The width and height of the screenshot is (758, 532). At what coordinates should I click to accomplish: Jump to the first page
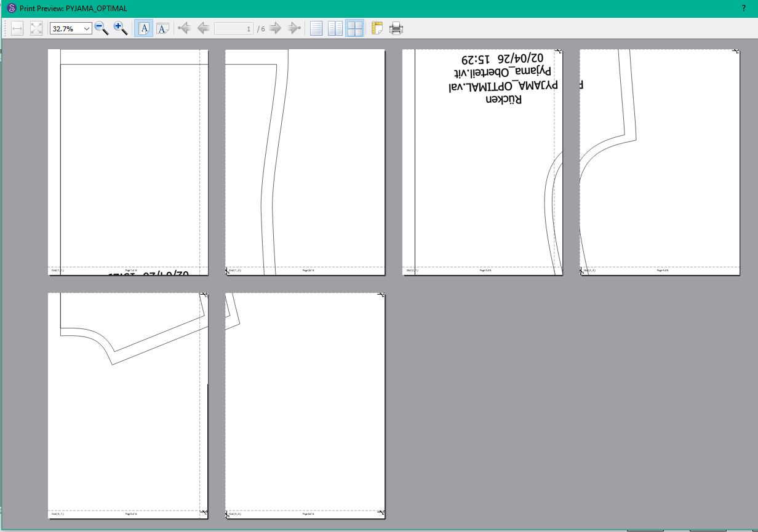click(183, 28)
